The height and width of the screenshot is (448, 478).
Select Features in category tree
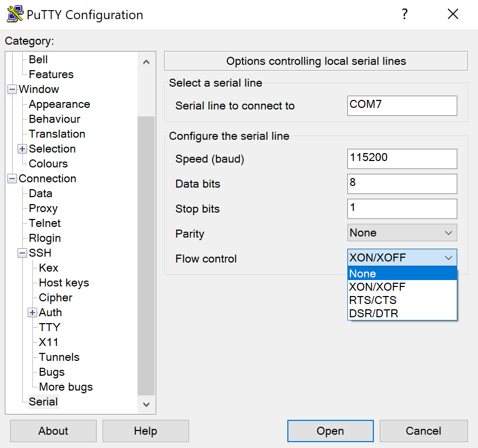click(x=51, y=74)
